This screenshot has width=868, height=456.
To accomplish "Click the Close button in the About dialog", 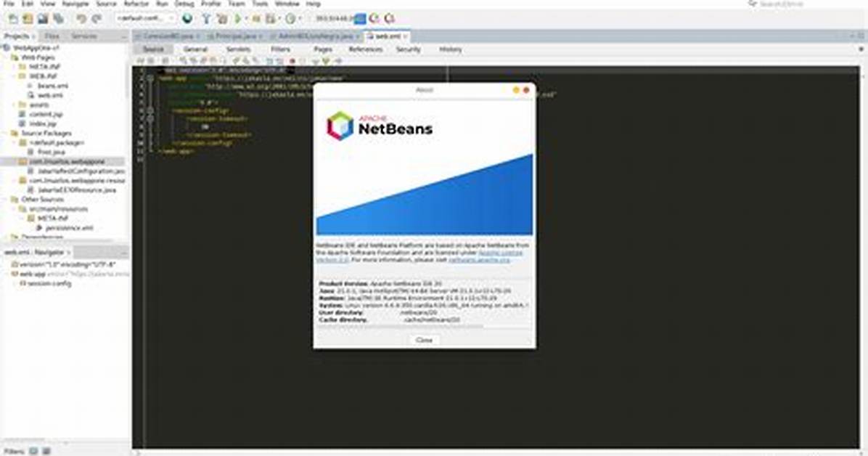I will point(424,341).
